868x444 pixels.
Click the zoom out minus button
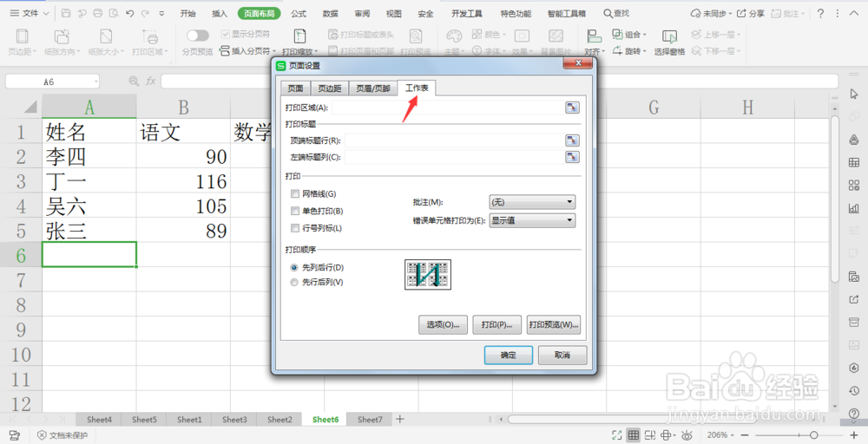click(x=746, y=435)
